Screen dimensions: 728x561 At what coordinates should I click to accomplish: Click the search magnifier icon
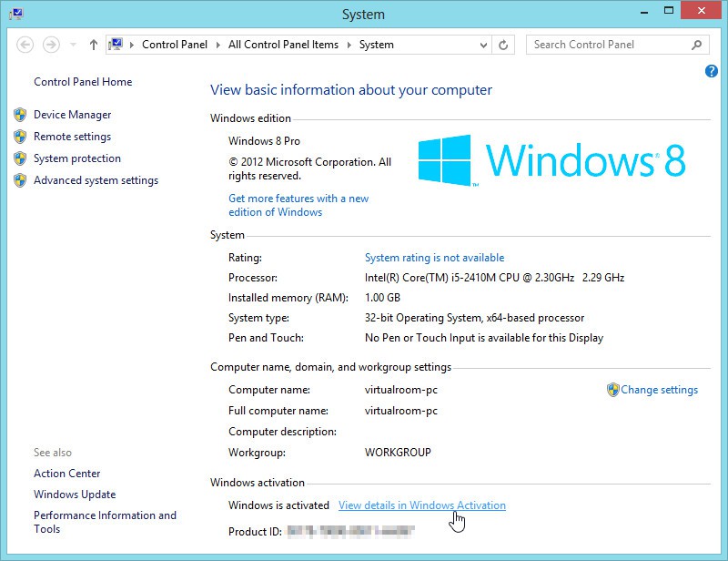pyautogui.click(x=696, y=45)
